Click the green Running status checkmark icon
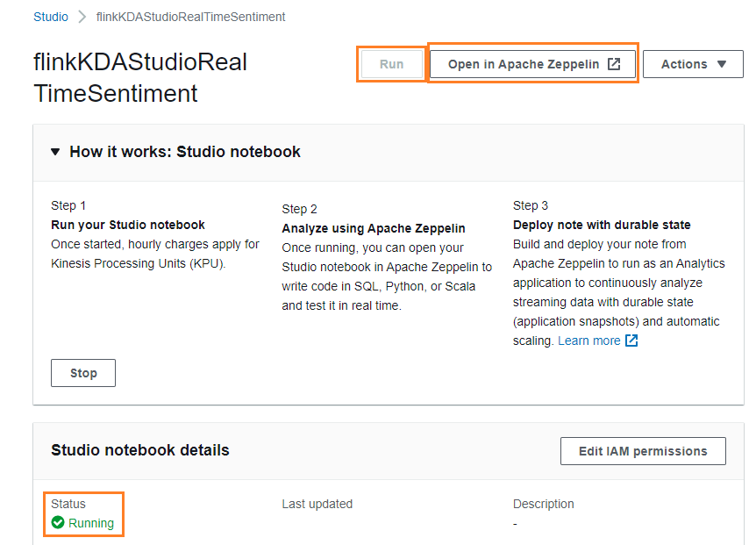Image resolution: width=756 pixels, height=545 pixels. [x=58, y=522]
